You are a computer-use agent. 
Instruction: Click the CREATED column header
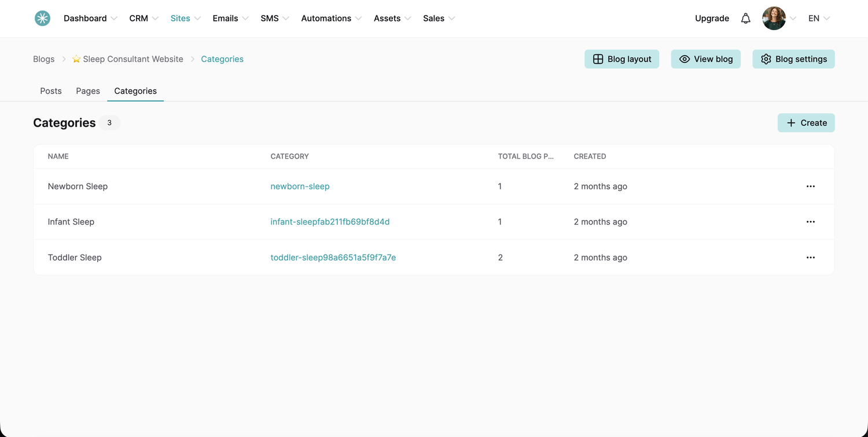[x=590, y=156]
